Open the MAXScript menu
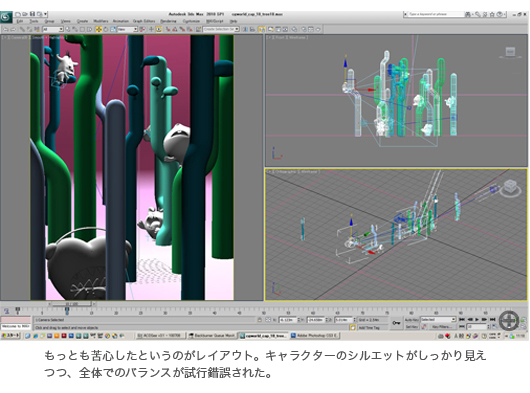 pyautogui.click(x=215, y=21)
